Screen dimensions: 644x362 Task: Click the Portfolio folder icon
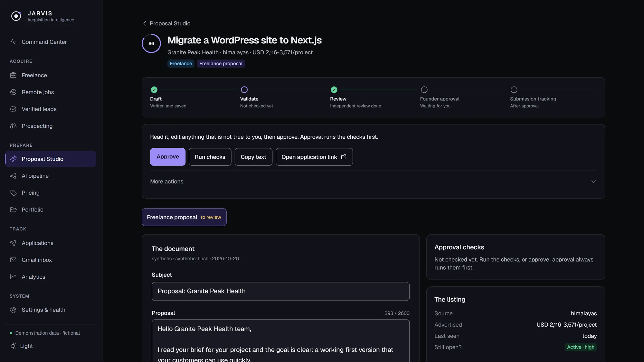(x=13, y=209)
